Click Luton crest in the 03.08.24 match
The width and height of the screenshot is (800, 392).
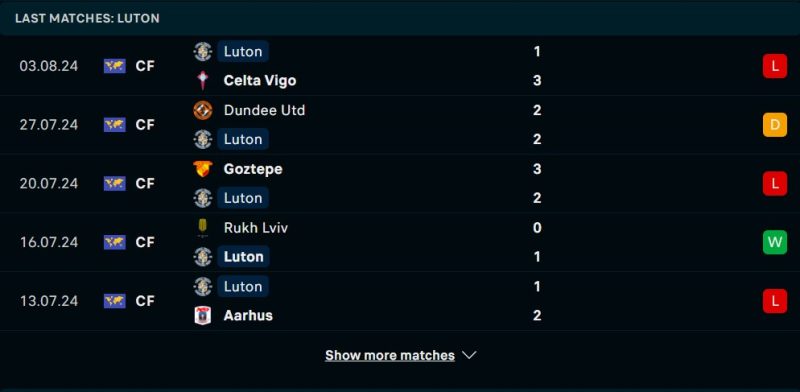point(203,52)
